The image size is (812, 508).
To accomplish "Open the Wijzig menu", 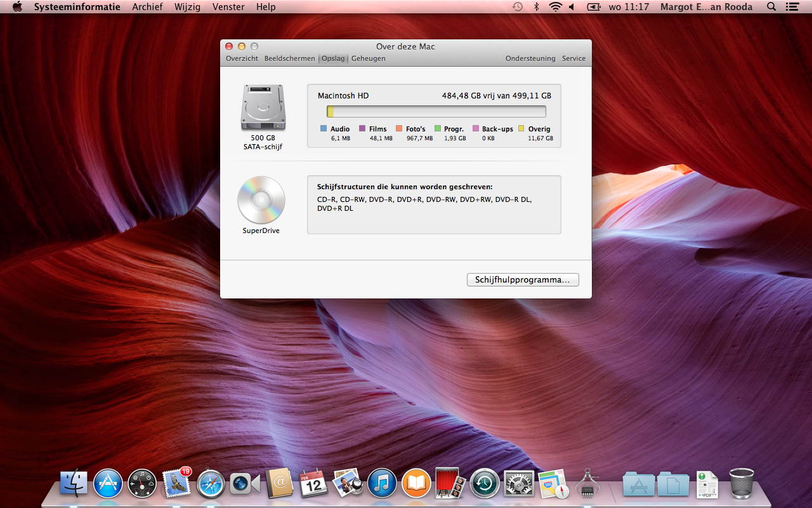I will [187, 7].
